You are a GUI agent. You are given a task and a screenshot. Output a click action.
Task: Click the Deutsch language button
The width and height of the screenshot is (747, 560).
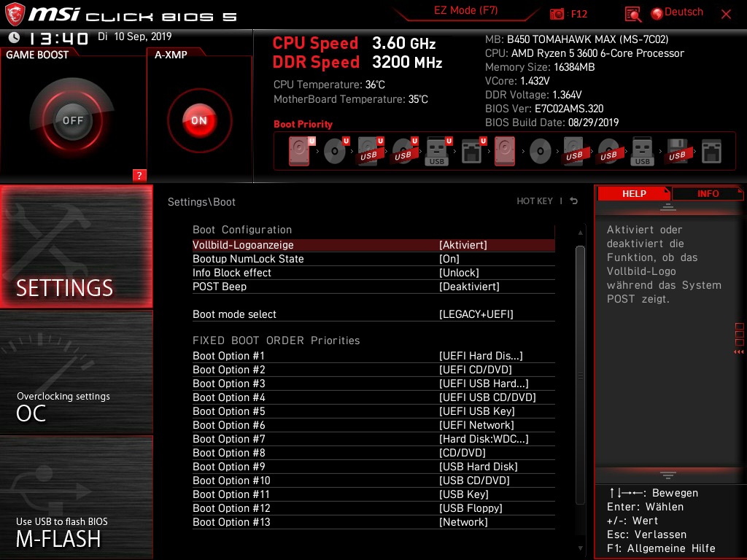point(683,12)
